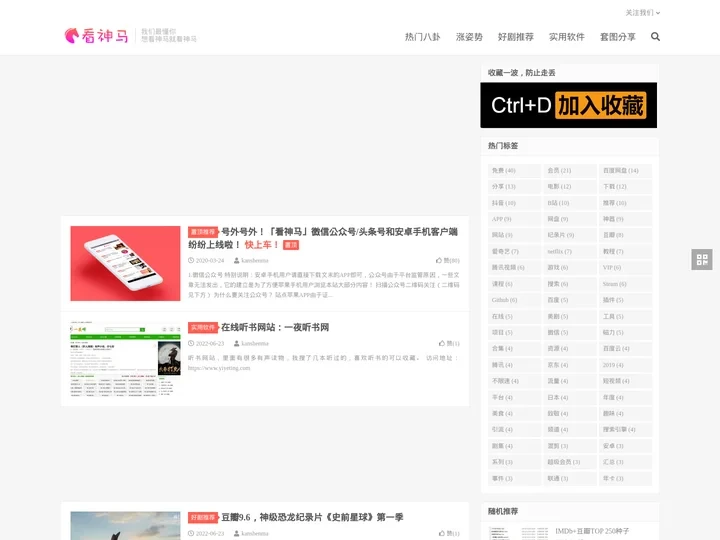Open the 套图分享 navigation item
The height and width of the screenshot is (540, 720).
(x=618, y=37)
